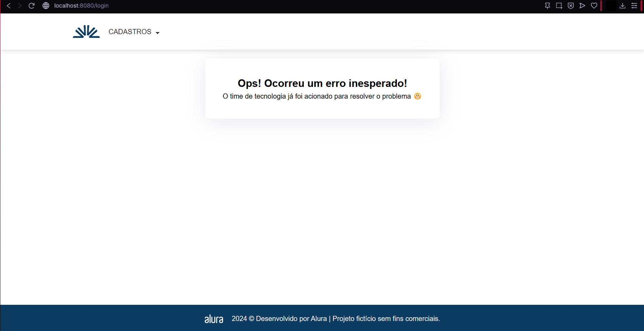Image resolution: width=644 pixels, height=331 pixels.
Task: Click the forward navigation arrow
Action: (20, 6)
